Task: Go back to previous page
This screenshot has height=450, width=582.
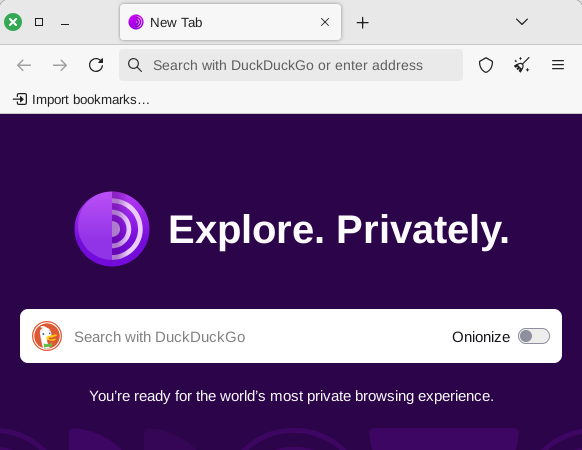Action: coord(24,65)
